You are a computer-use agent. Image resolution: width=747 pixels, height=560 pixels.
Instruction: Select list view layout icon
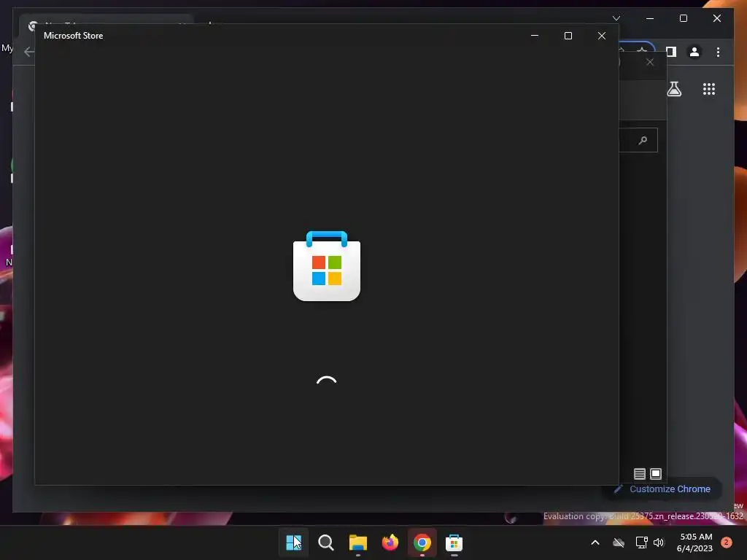(639, 474)
